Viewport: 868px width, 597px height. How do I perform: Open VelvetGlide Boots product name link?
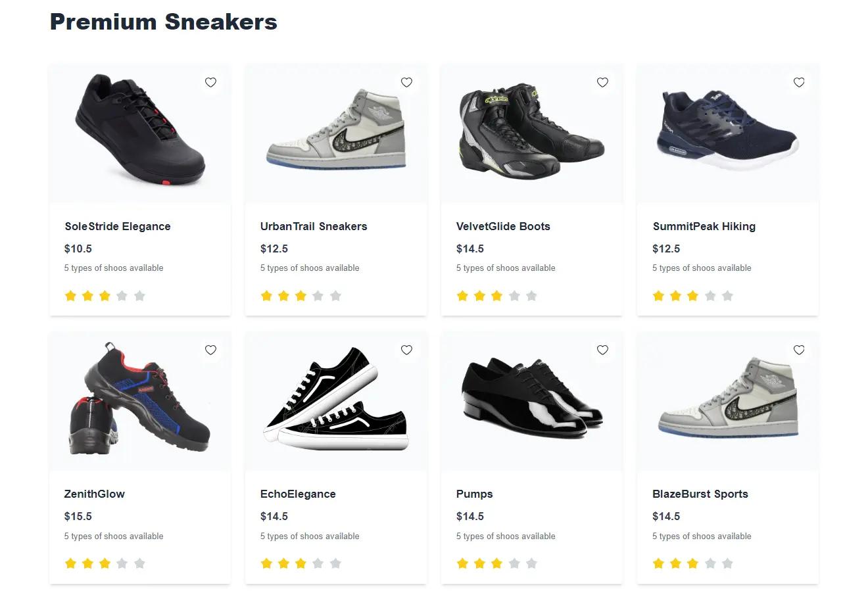(x=503, y=226)
